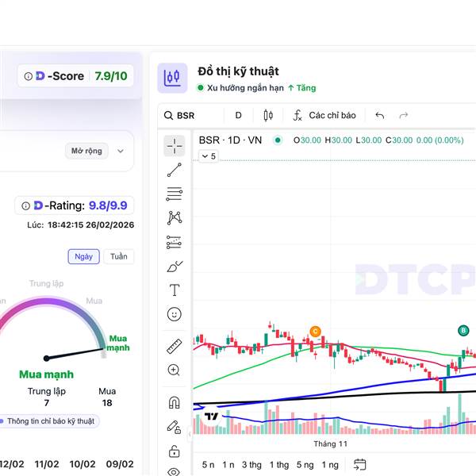
Task: Expand the indicator legend showing 5
Action: tap(209, 156)
